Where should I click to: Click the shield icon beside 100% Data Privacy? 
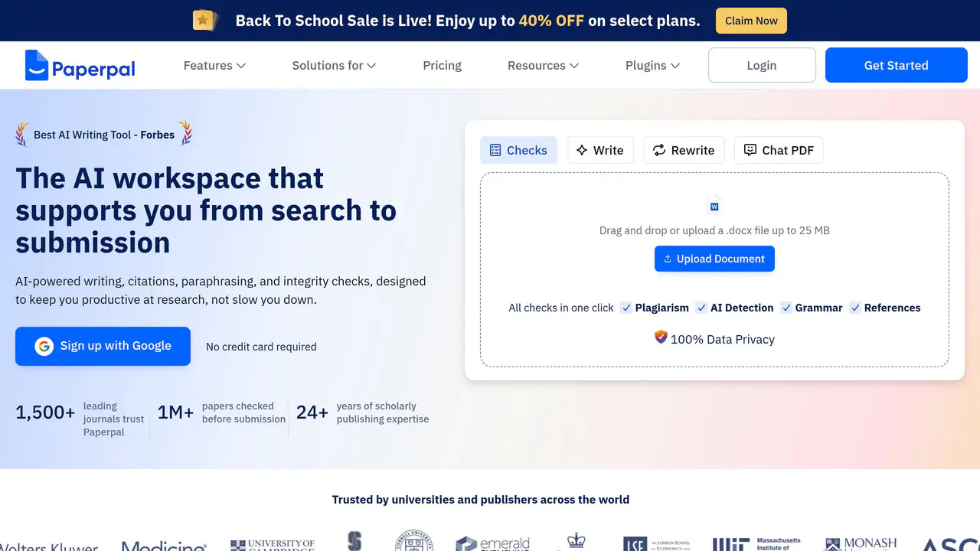661,337
